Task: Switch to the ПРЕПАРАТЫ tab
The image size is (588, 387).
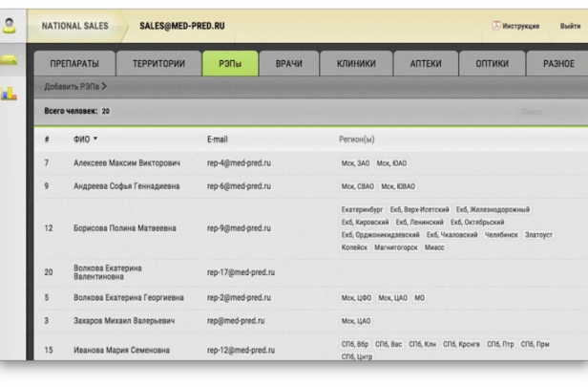Action: pos(73,64)
